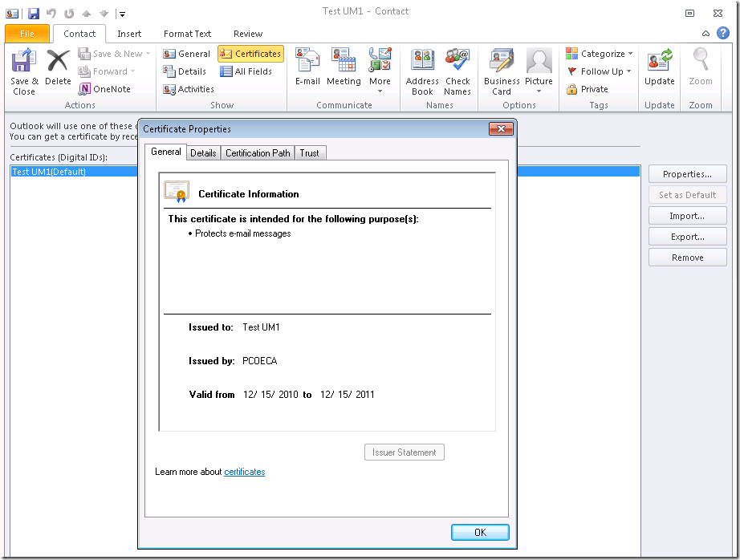The image size is (740, 560).
Task: Select the General tab in Certificate Properties
Action: (165, 152)
